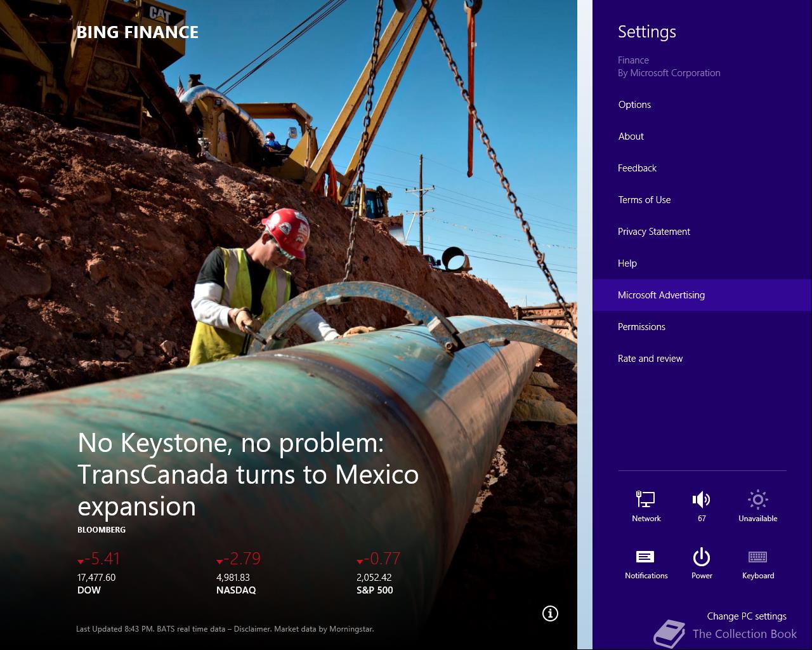Viewport: 812px width, 650px height.
Task: Open the Power options icon
Action: [702, 564]
